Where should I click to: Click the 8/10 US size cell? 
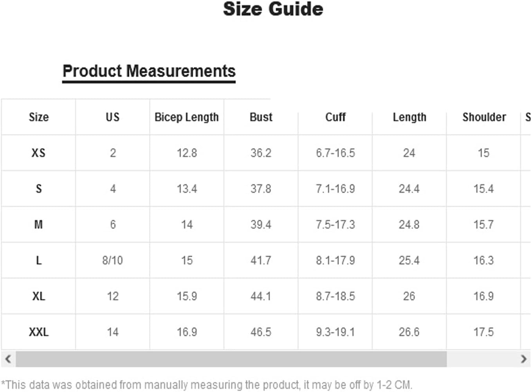click(x=112, y=260)
